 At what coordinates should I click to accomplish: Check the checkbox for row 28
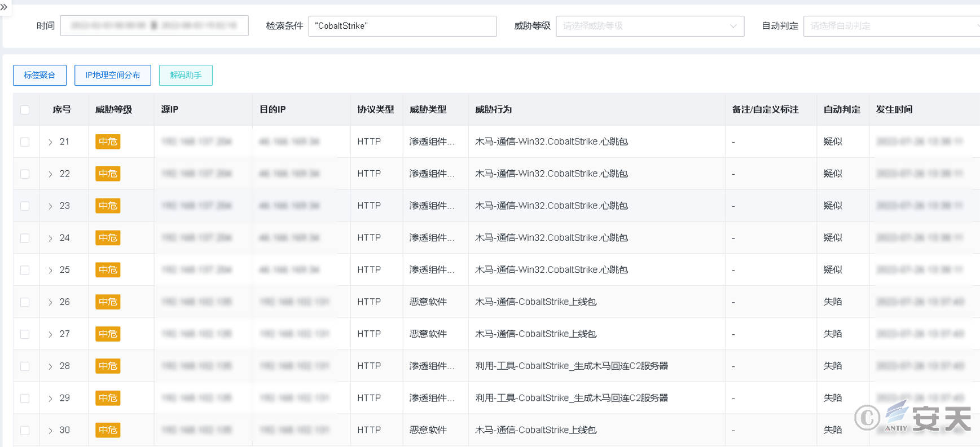click(25, 366)
